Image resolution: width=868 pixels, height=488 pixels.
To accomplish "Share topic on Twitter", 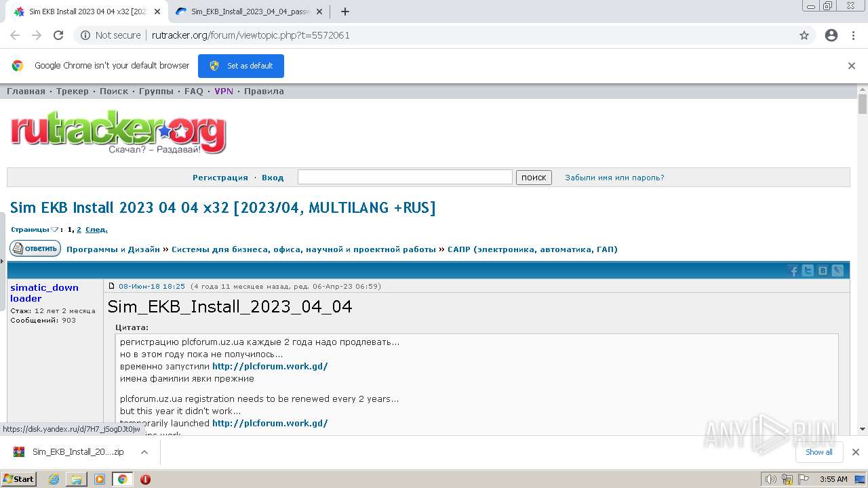I will 808,270.
